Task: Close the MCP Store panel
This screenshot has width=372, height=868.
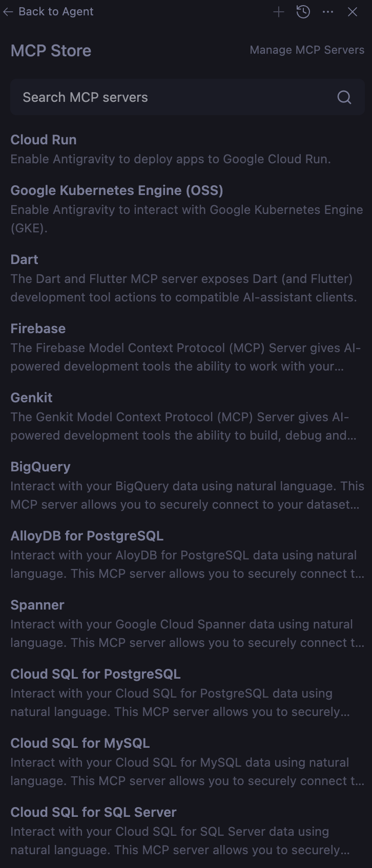Action: (353, 12)
